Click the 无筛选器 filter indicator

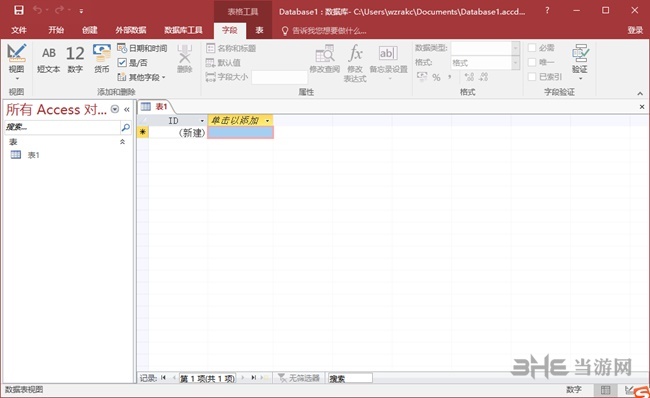pyautogui.click(x=299, y=378)
